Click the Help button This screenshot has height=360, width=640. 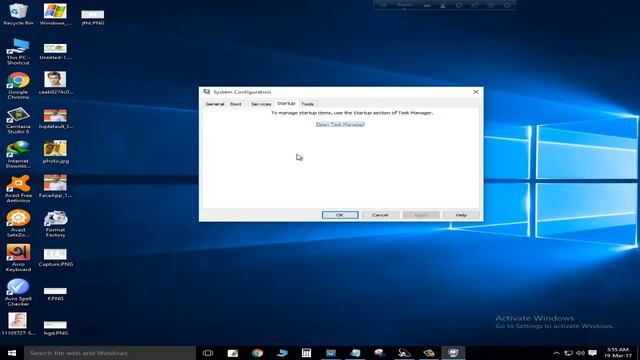pos(461,215)
